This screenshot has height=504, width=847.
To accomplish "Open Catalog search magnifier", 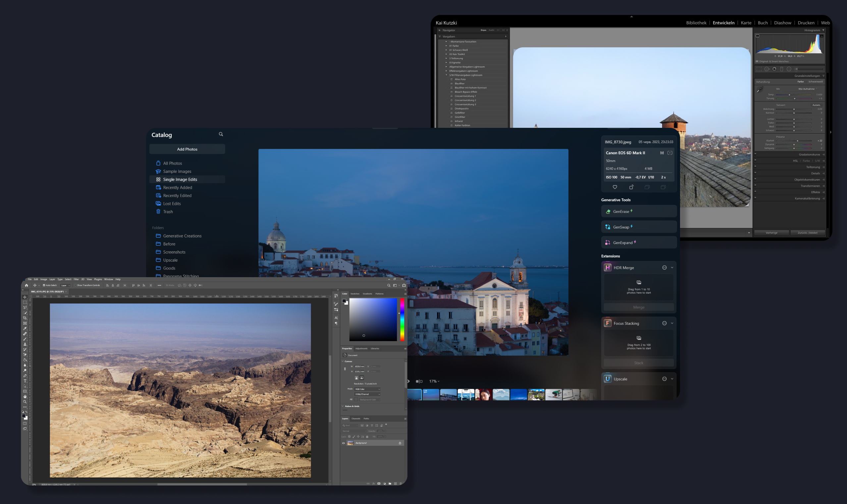I will coord(221,134).
